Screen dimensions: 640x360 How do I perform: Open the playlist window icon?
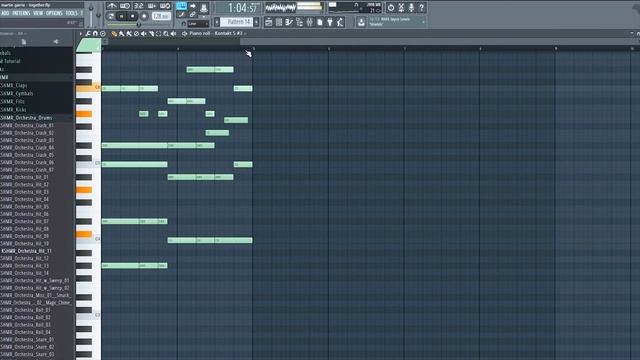pyautogui.click(x=269, y=22)
